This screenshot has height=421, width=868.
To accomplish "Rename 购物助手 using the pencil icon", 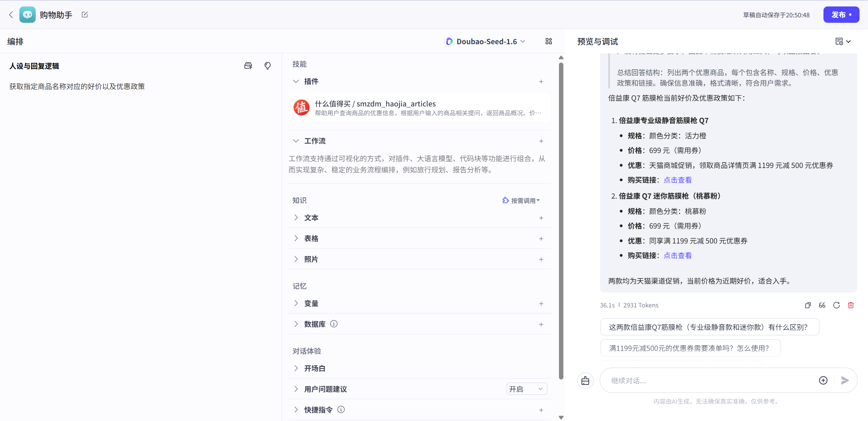I will tap(84, 14).
